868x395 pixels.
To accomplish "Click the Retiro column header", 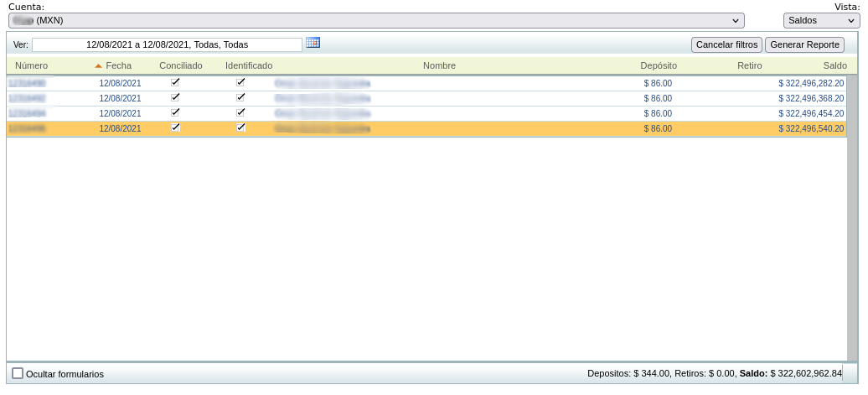I will pyautogui.click(x=749, y=65).
